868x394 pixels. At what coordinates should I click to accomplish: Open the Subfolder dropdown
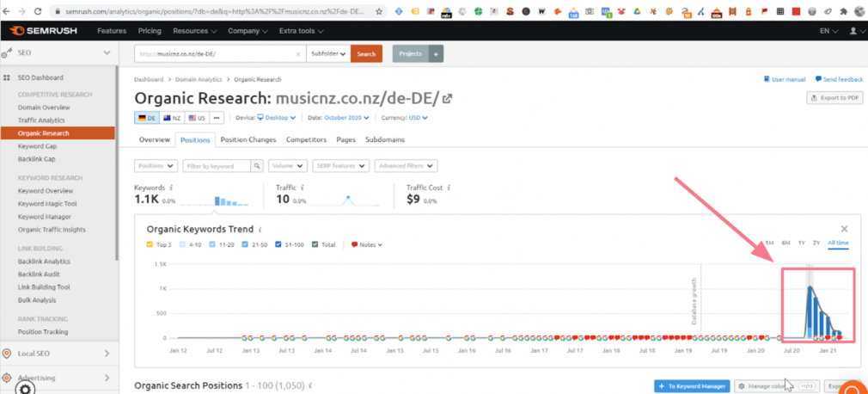click(328, 53)
